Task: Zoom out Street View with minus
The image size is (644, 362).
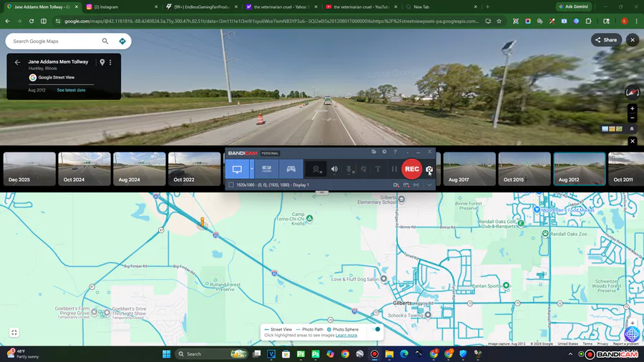Action: click(x=632, y=118)
